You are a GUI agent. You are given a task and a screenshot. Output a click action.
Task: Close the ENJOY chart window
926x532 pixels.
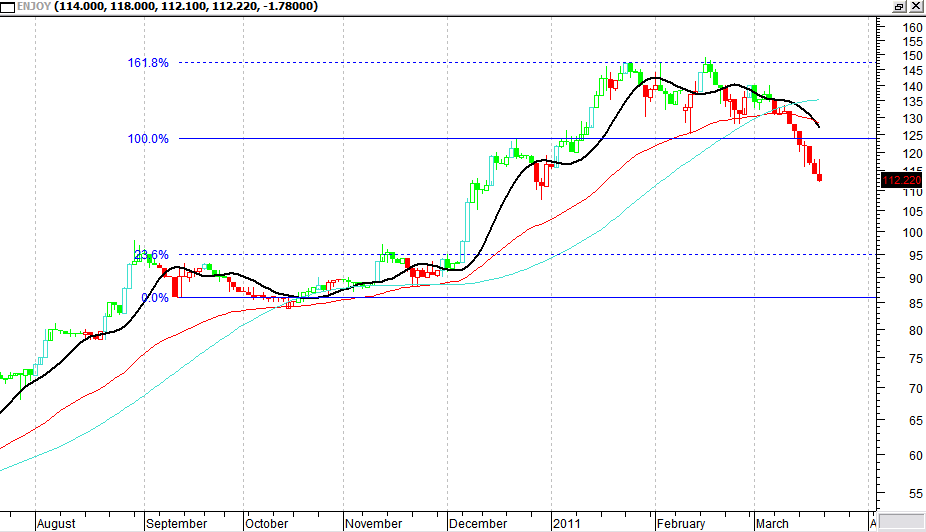[x=915, y=6]
